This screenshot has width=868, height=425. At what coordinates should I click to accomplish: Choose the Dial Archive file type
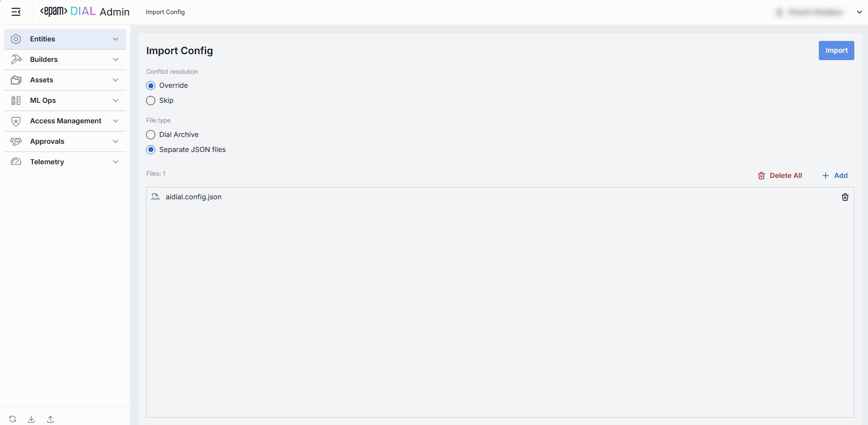tap(151, 135)
